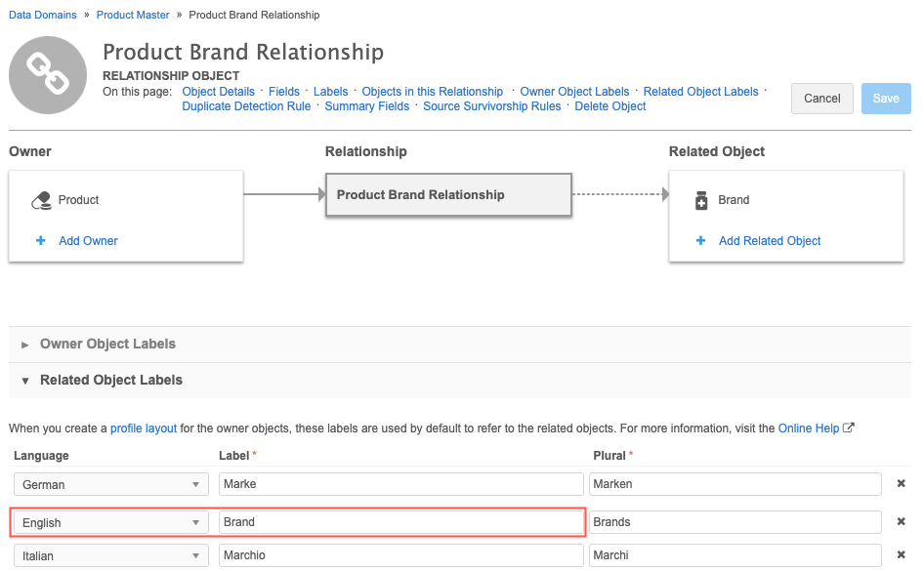Viewport: 924px width, 571px height.
Task: Go to Data Domains breadcrumb
Action: click(x=43, y=16)
